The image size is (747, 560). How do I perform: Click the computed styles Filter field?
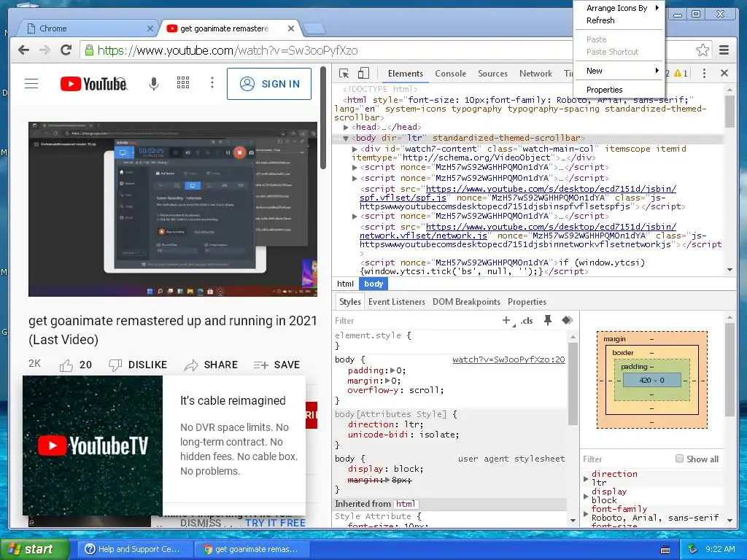[x=627, y=459]
